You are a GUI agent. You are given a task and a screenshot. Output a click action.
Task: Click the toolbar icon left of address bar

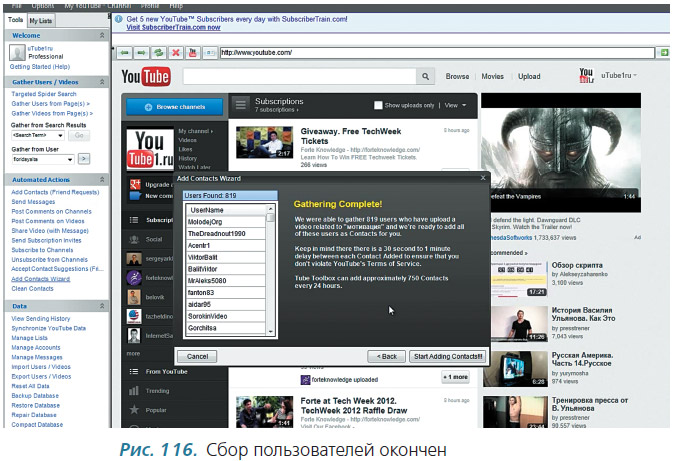pos(210,53)
